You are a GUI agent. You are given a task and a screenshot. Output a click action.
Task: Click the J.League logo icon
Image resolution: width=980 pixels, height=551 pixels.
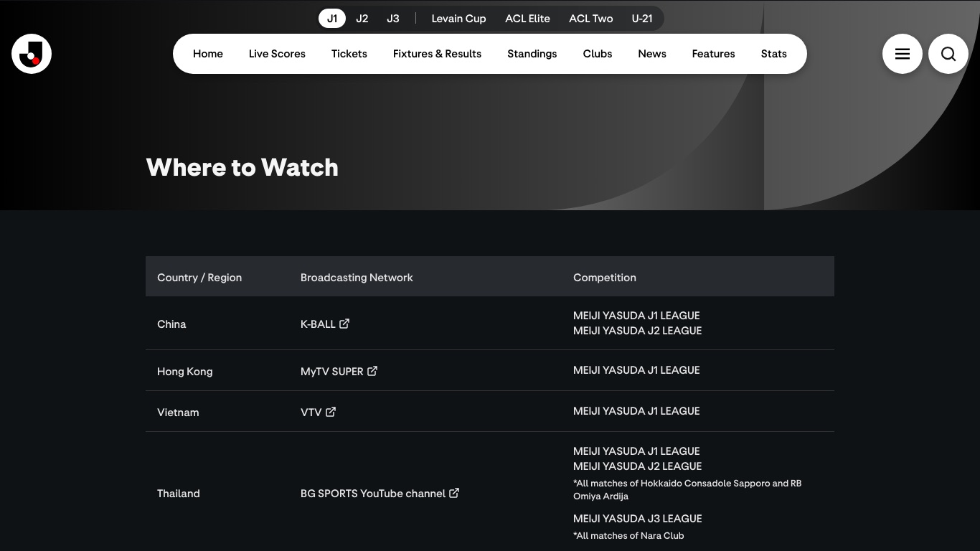point(32,54)
